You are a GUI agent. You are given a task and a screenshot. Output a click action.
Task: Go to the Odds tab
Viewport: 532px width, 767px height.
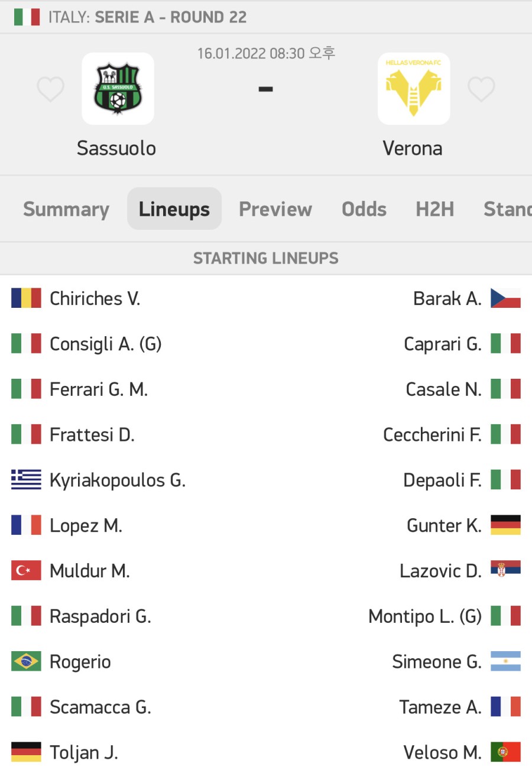point(364,209)
